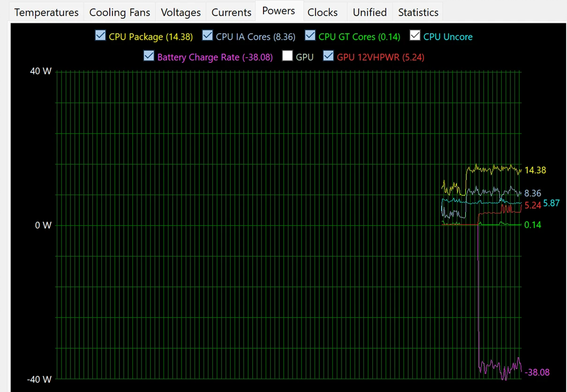Viewport: 567px width, 392px height.
Task: Select the Powers tab
Action: tap(279, 11)
